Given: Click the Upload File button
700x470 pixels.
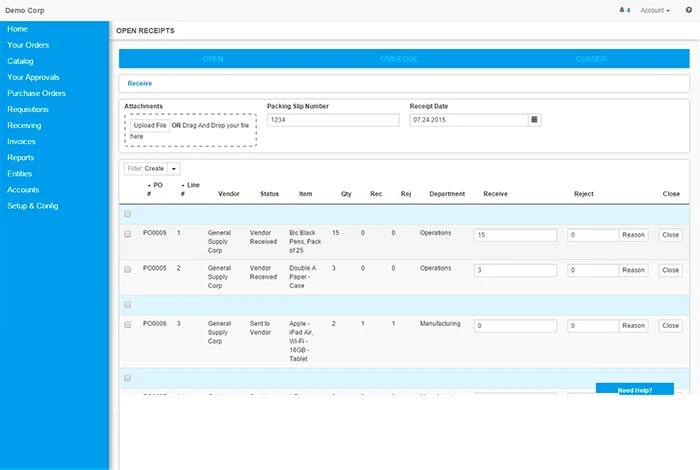Looking at the screenshot, I should [x=150, y=125].
